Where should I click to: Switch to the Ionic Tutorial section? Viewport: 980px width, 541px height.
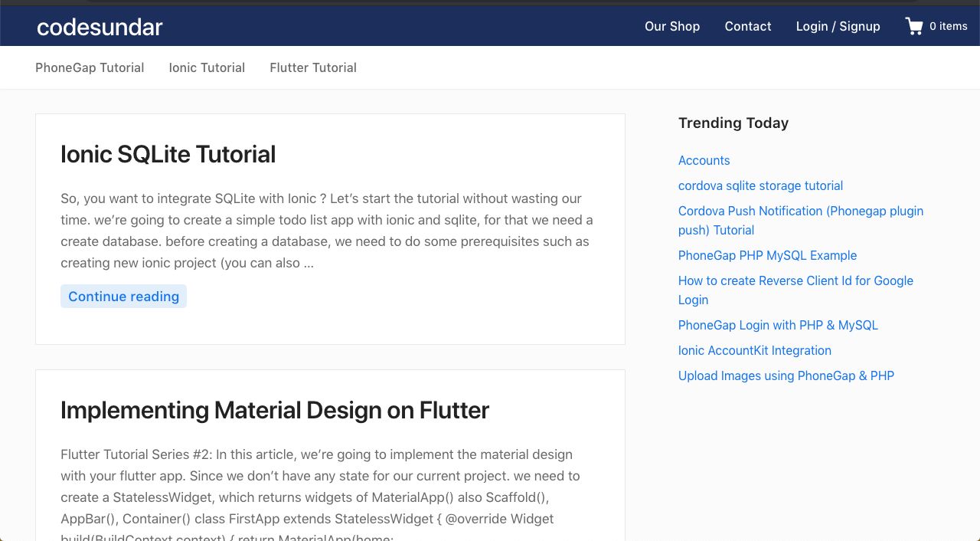click(x=206, y=67)
